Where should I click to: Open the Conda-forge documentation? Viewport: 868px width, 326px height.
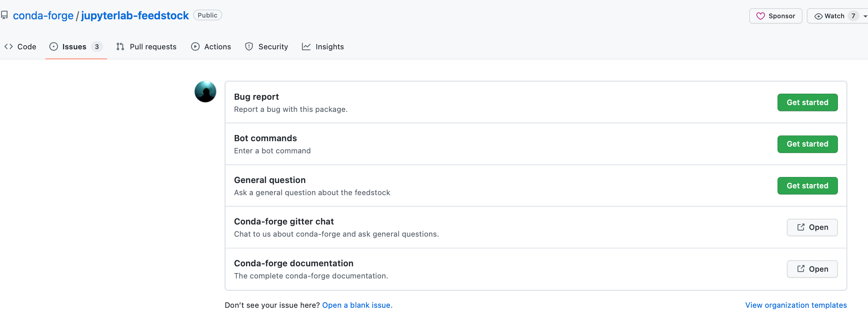(812, 269)
